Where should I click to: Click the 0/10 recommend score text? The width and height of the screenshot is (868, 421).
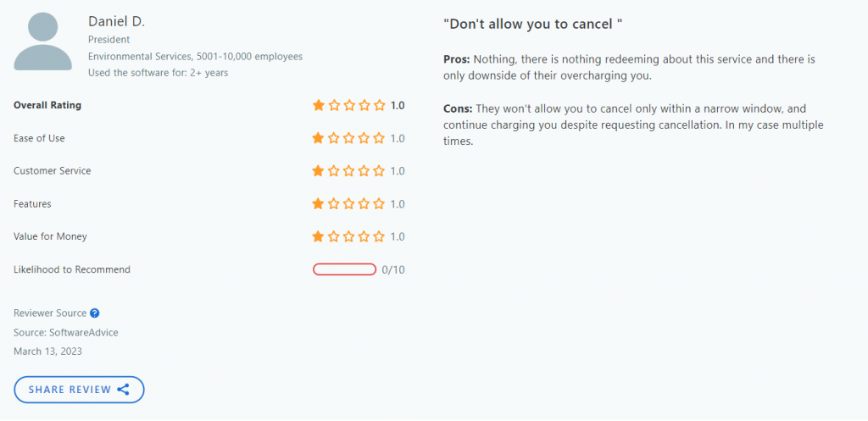pyautogui.click(x=393, y=270)
